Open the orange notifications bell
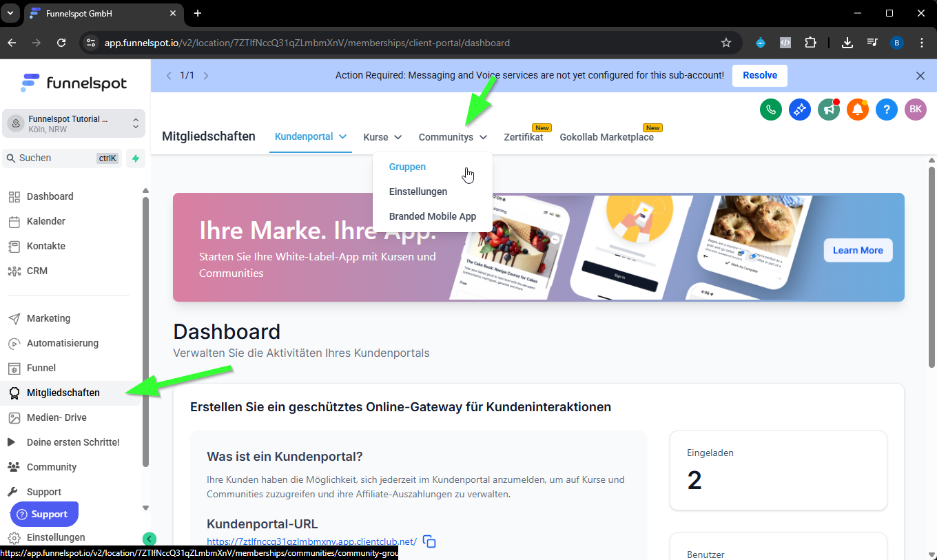 pyautogui.click(x=858, y=109)
